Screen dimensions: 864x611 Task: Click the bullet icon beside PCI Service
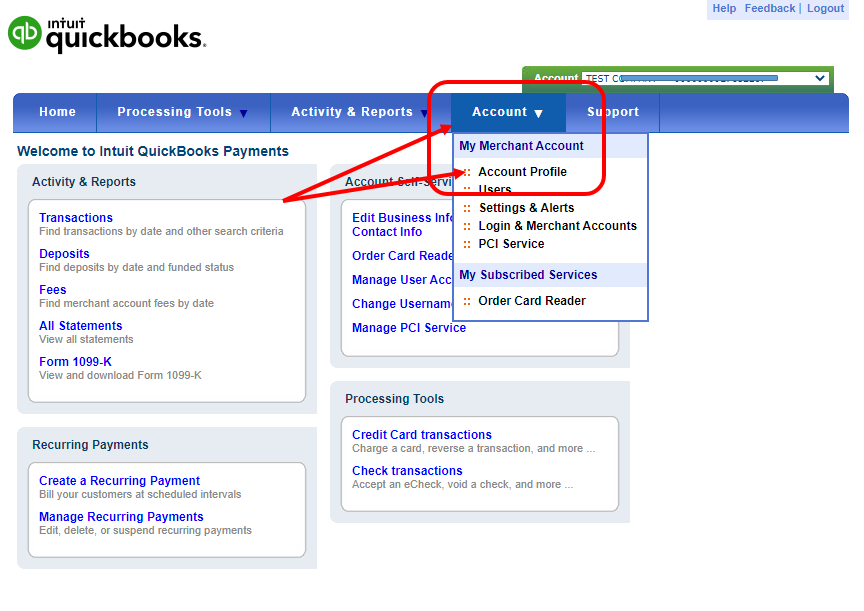tap(467, 245)
